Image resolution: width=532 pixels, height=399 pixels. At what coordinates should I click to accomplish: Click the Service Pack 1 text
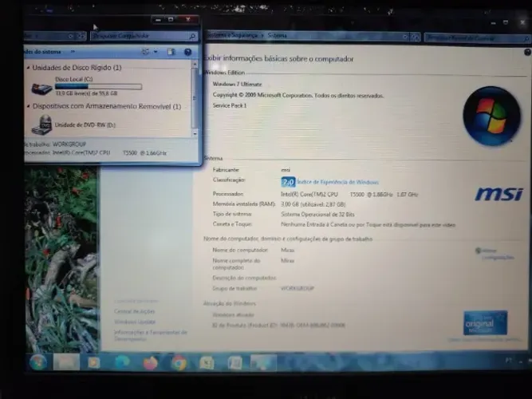[230, 105]
